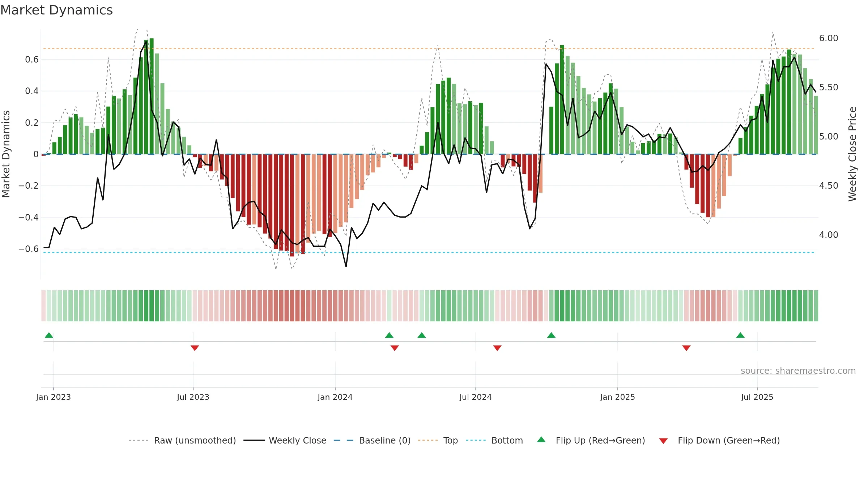Click the Jul 2024 axis label
This screenshot has width=868, height=488.
pyautogui.click(x=476, y=397)
